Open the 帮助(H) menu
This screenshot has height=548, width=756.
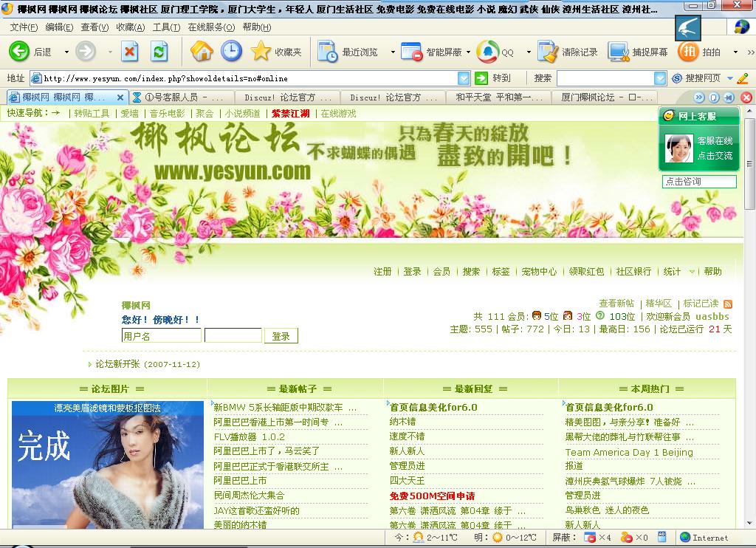(x=256, y=27)
